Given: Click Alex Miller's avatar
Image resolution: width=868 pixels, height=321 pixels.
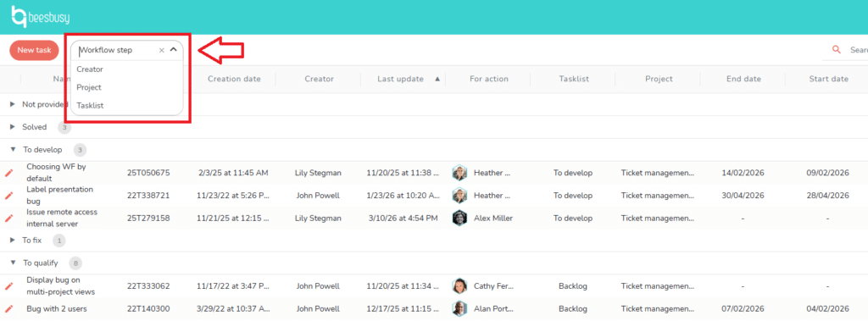Looking at the screenshot, I should 460,218.
